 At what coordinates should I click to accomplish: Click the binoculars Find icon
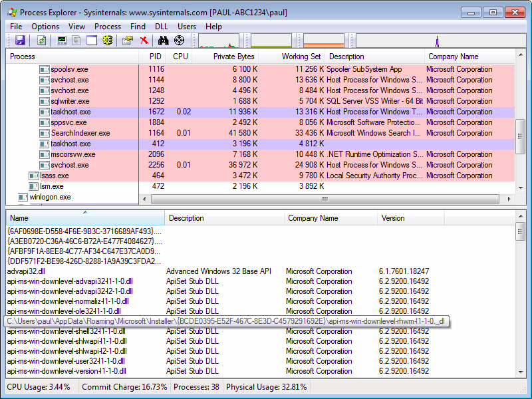(163, 41)
